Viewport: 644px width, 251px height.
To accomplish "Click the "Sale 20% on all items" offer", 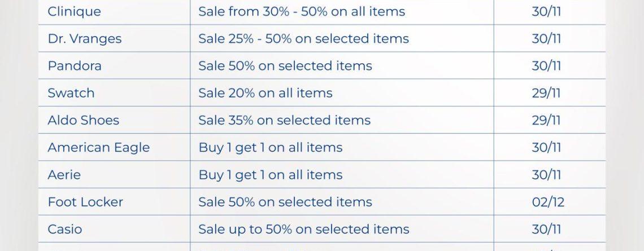I will tap(265, 93).
